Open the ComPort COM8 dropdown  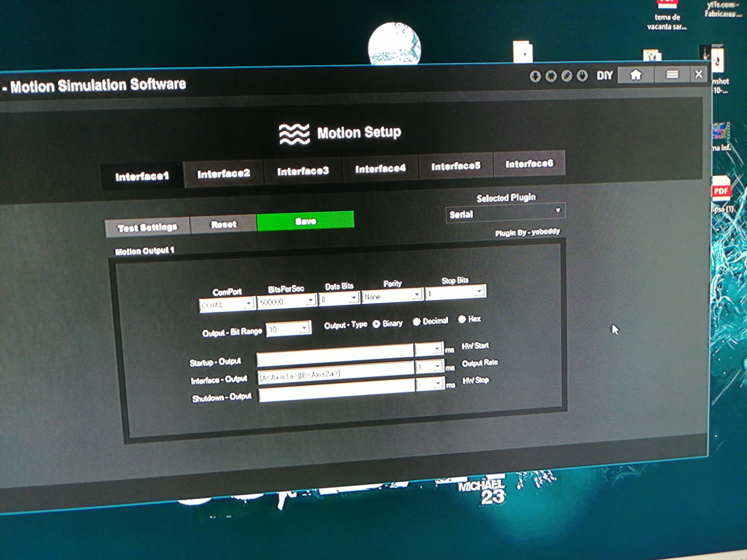tap(226, 305)
